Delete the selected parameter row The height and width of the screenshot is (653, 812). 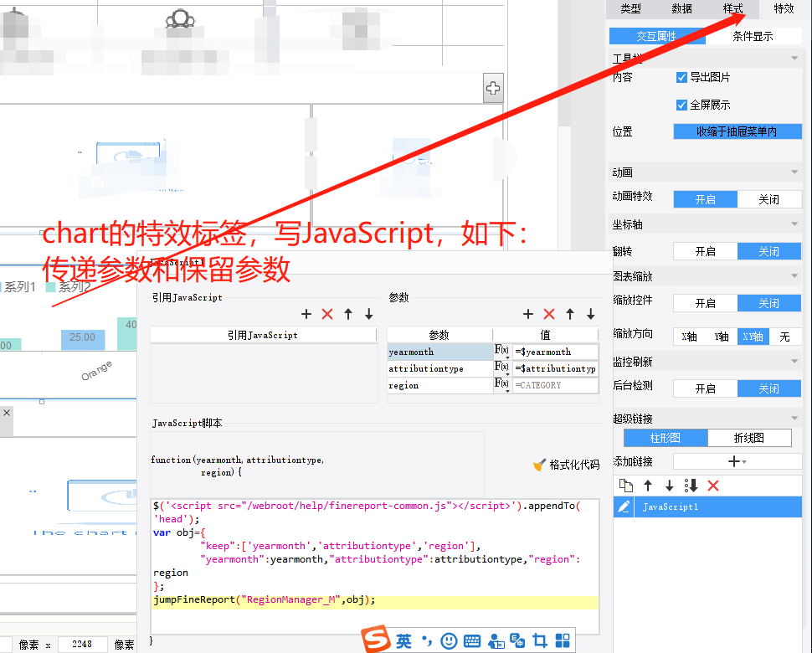pos(549,314)
